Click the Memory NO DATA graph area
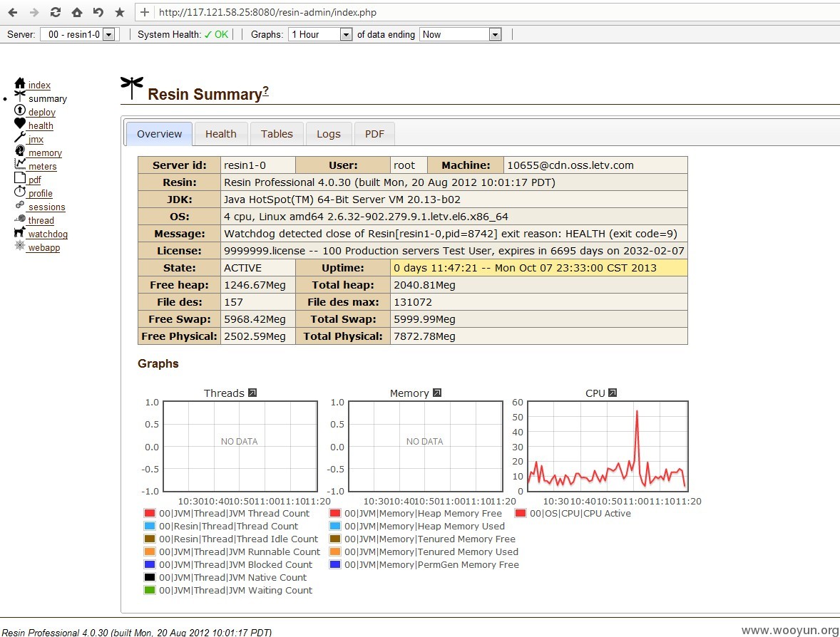 click(426, 447)
